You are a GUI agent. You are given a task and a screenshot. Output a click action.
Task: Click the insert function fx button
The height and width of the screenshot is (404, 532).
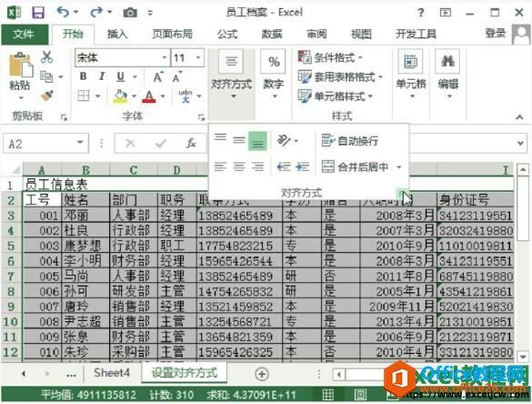(191, 143)
